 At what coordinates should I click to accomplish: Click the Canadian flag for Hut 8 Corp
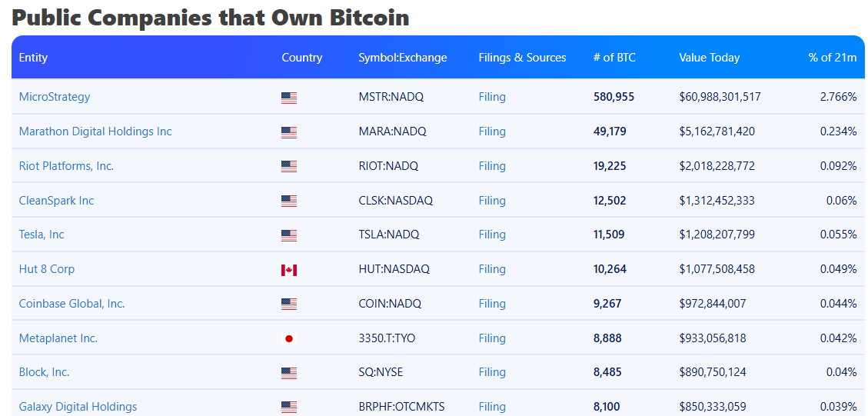point(289,270)
